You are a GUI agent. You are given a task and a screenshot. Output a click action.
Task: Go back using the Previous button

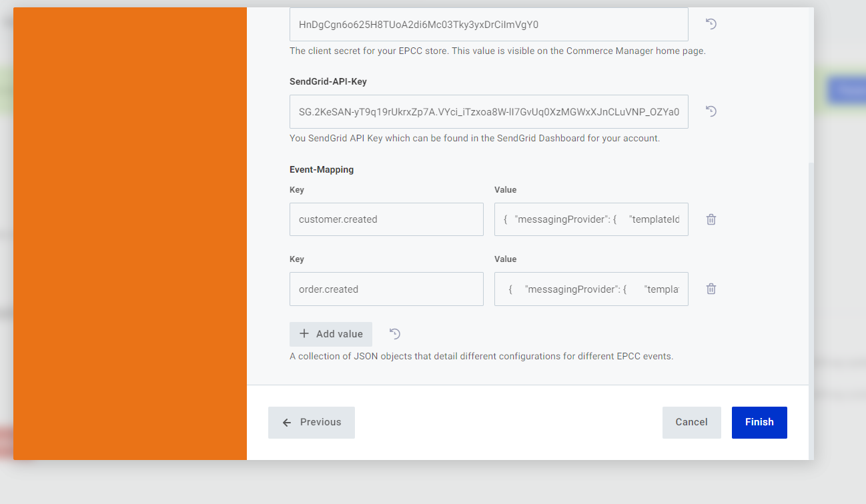click(x=311, y=422)
